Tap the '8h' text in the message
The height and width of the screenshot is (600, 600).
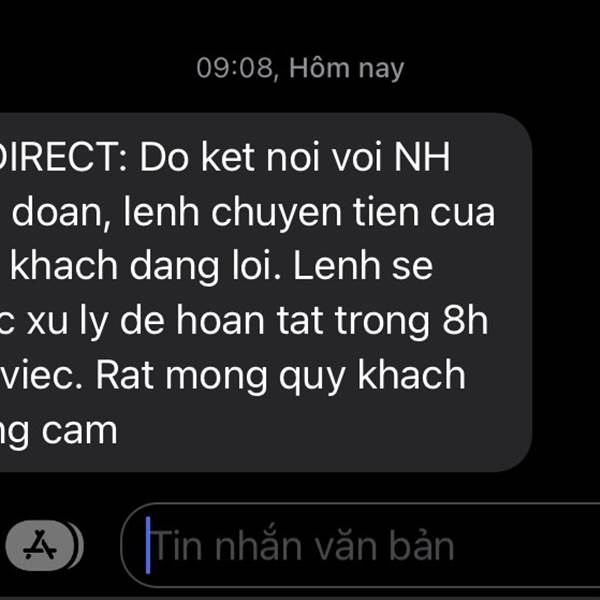point(465,321)
